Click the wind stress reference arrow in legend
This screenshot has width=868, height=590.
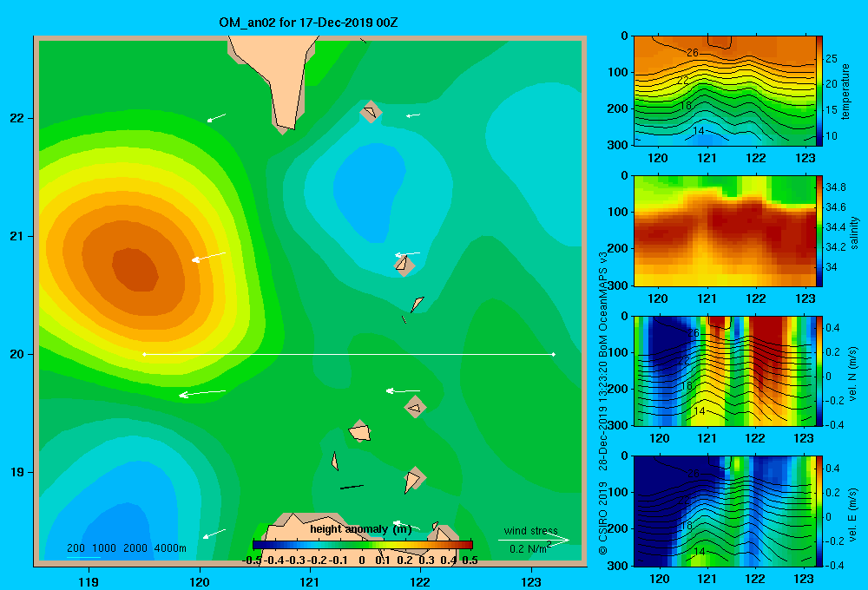tap(534, 540)
